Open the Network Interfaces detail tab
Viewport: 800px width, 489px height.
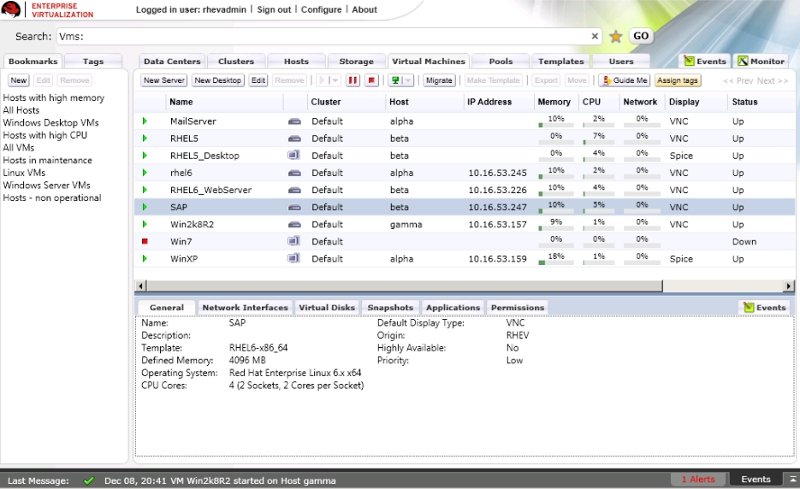[245, 307]
